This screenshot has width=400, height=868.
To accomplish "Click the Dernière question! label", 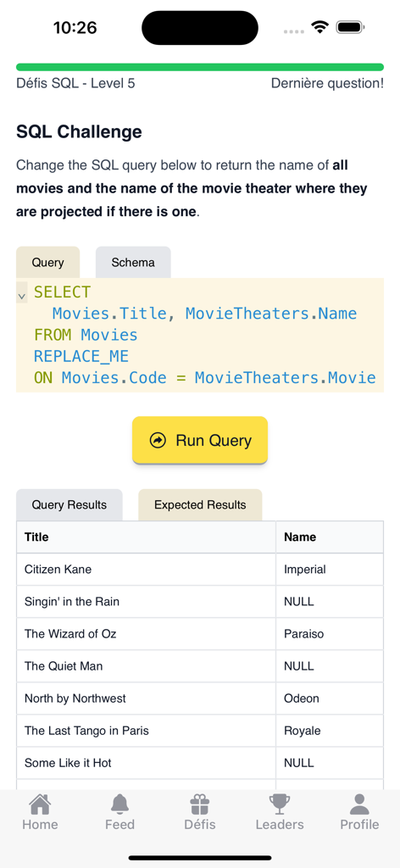I will 327,84.
